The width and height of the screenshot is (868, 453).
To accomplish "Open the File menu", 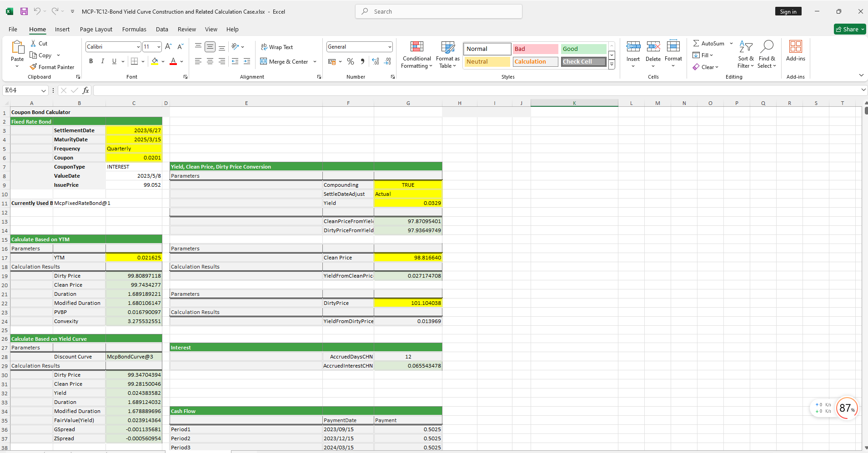I will (x=13, y=29).
